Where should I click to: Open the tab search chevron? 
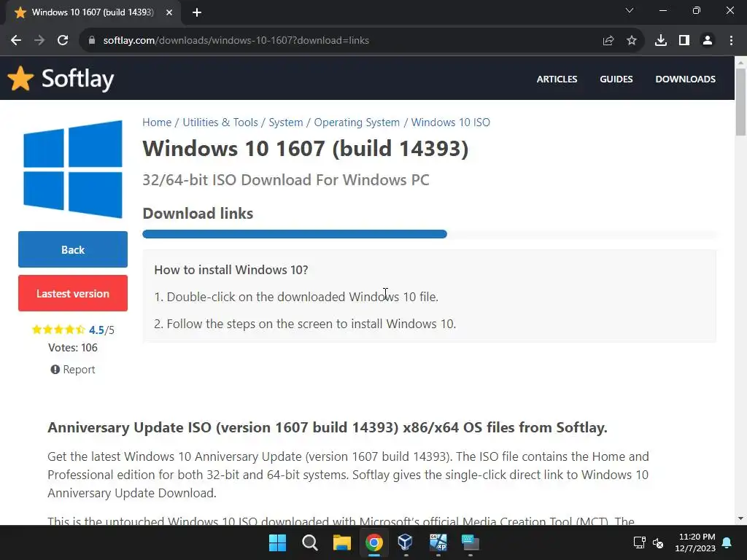[x=630, y=10]
